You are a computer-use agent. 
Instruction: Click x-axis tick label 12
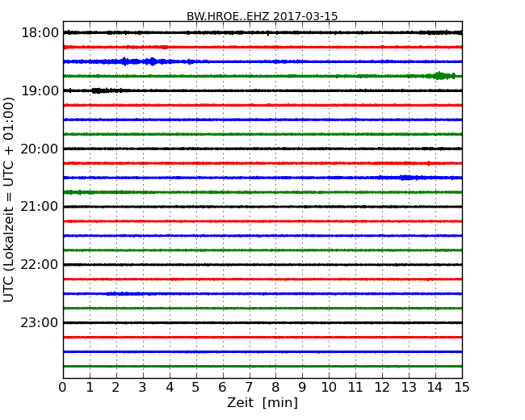382,387
